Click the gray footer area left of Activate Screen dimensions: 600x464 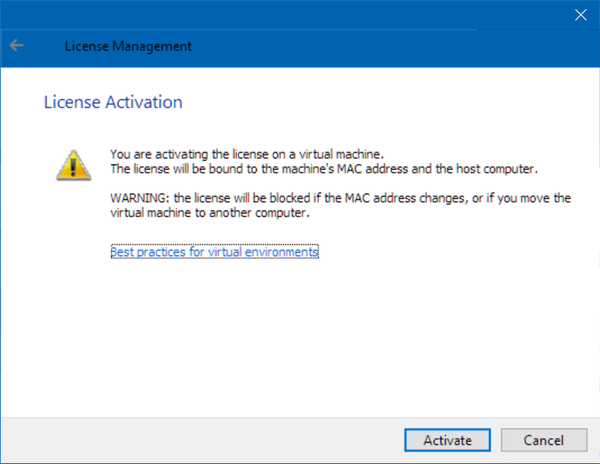pos(200,439)
